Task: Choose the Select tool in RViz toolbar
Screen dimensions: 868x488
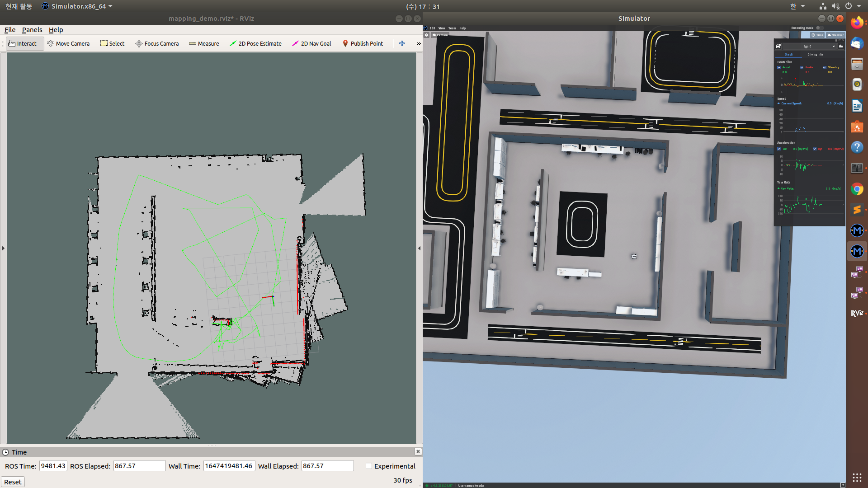Action: (x=113, y=43)
